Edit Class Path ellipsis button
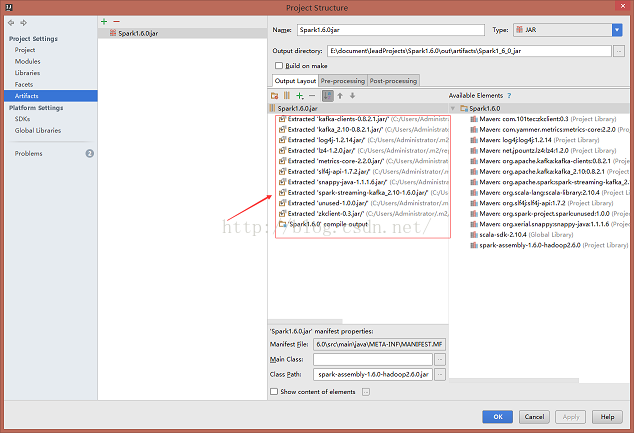The width and height of the screenshot is (634, 433). [440, 374]
